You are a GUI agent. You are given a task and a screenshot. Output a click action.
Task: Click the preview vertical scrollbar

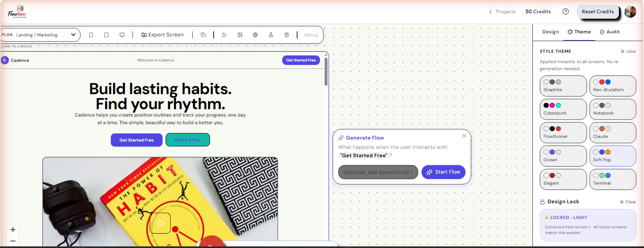(326, 72)
